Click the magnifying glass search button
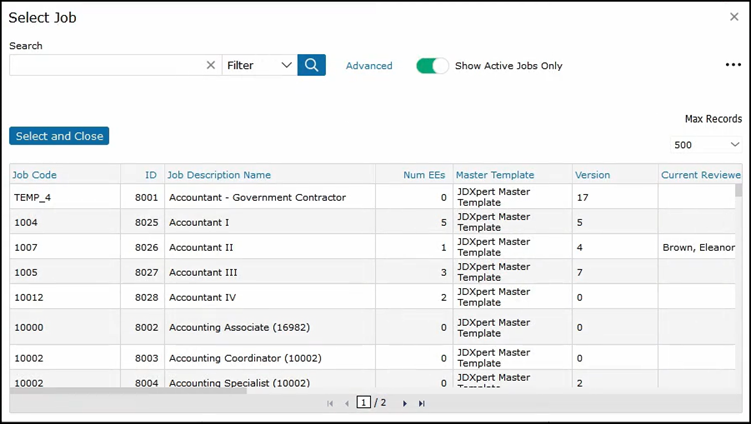This screenshot has height=424, width=751. [x=311, y=65]
